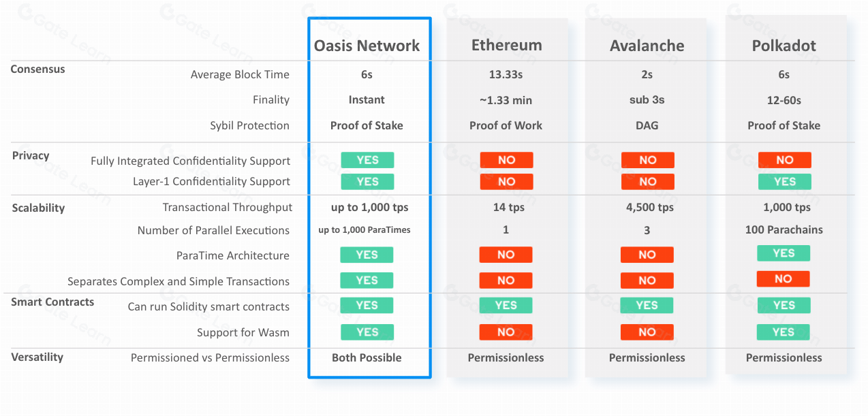The image size is (868, 416).
Task: Click Ethereum's NO badge for Fully Integrated Confidentiality
Action: (506, 161)
